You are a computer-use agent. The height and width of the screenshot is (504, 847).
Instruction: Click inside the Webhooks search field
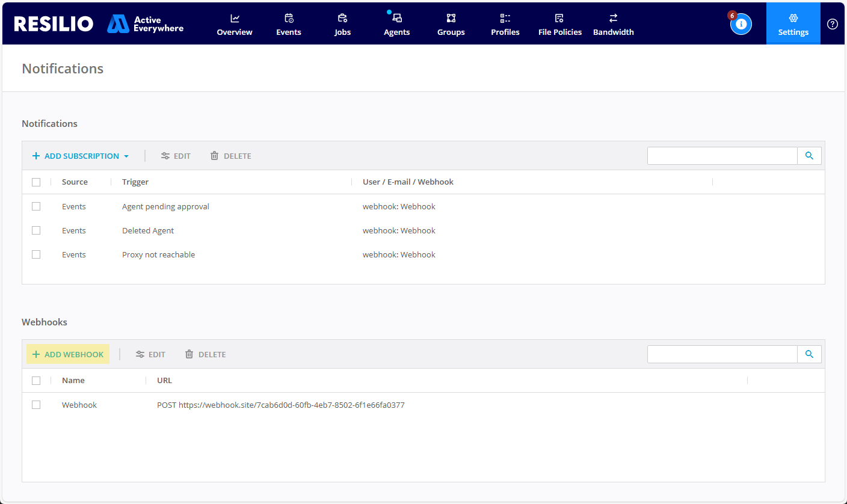tap(722, 354)
